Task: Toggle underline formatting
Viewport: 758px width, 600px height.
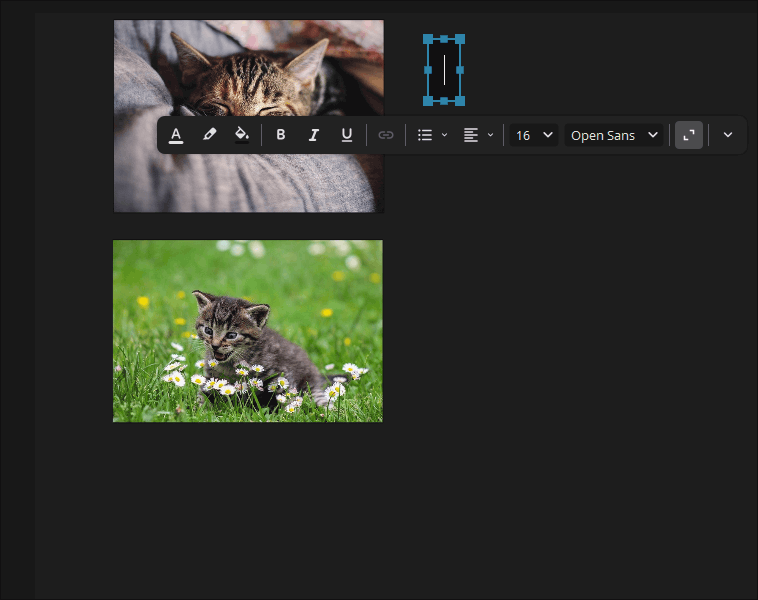Action: (x=347, y=135)
